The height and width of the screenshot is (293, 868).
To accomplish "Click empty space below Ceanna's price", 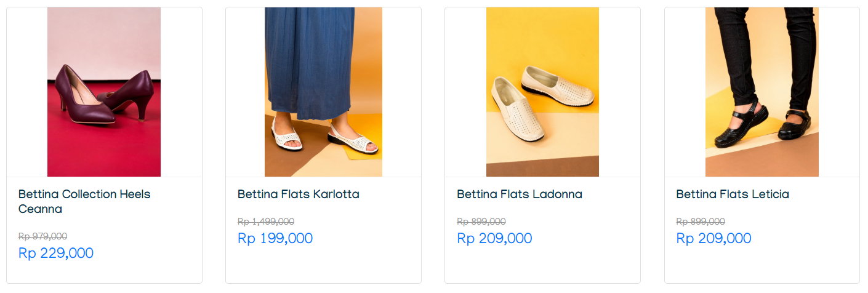I will pos(104,273).
